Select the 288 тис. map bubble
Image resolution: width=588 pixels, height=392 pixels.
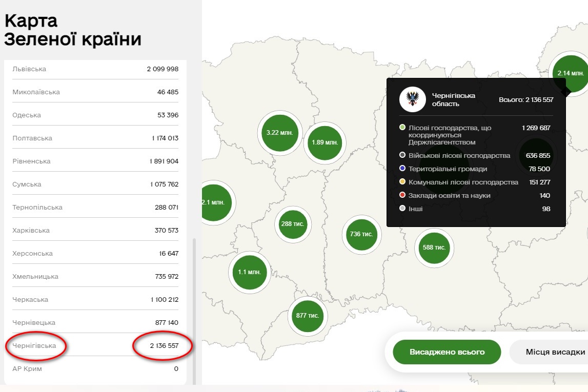(x=293, y=224)
